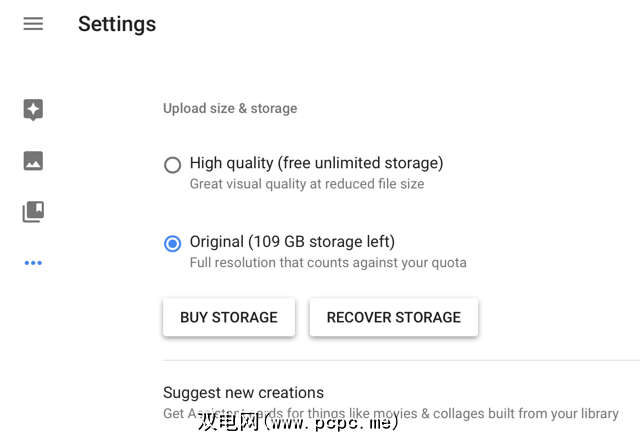Open the hamburger main menu

coord(33,24)
